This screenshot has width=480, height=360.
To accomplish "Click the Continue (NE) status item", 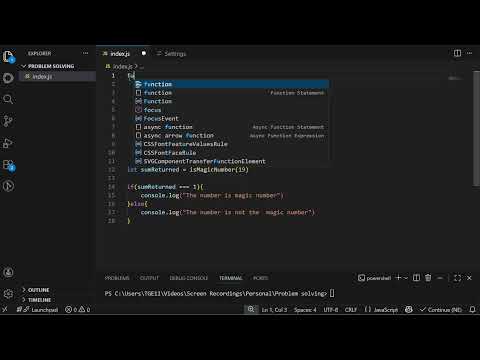I will coord(441,310).
